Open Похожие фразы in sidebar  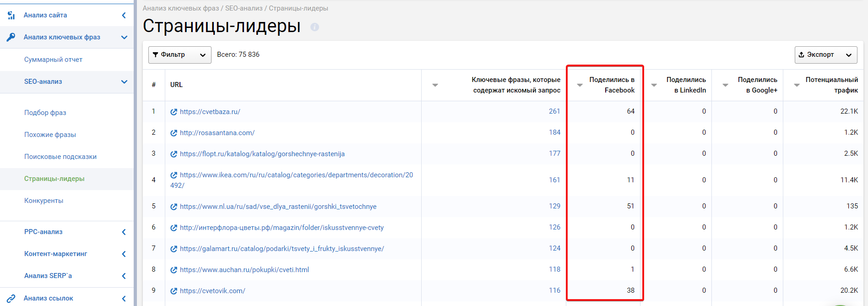[50, 135]
